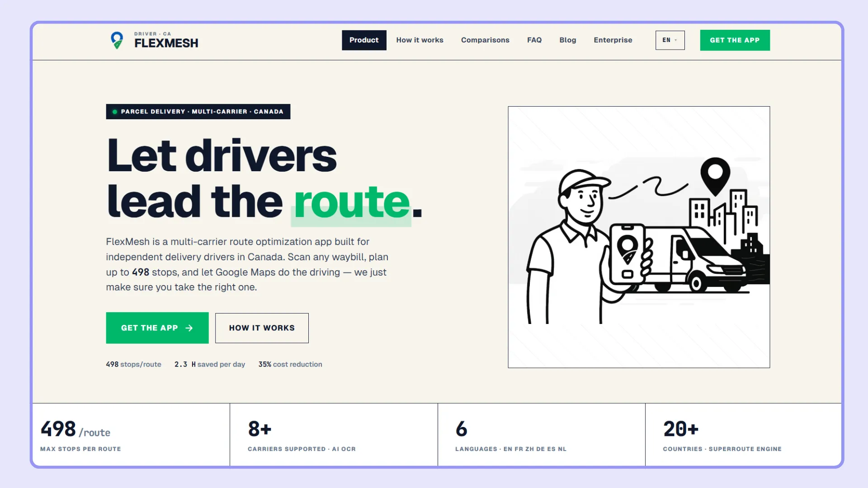Open the FAQ nav link
The image size is (868, 488).
(534, 40)
